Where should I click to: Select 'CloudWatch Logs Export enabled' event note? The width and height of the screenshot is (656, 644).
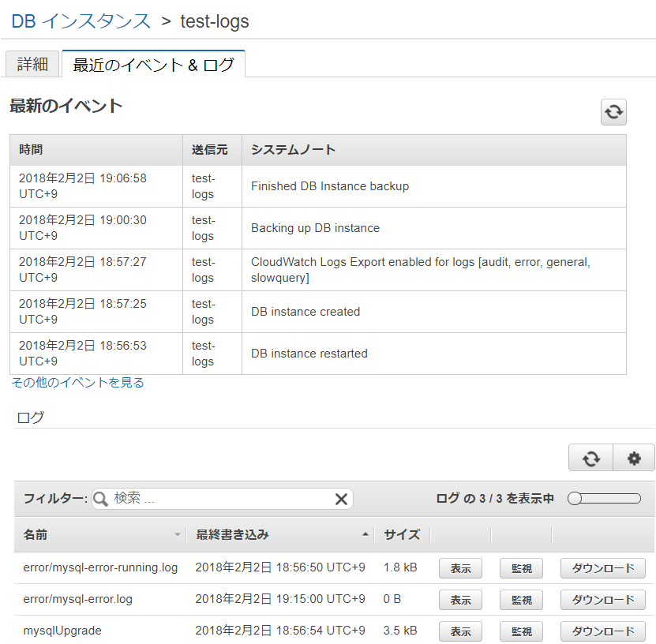(421, 270)
